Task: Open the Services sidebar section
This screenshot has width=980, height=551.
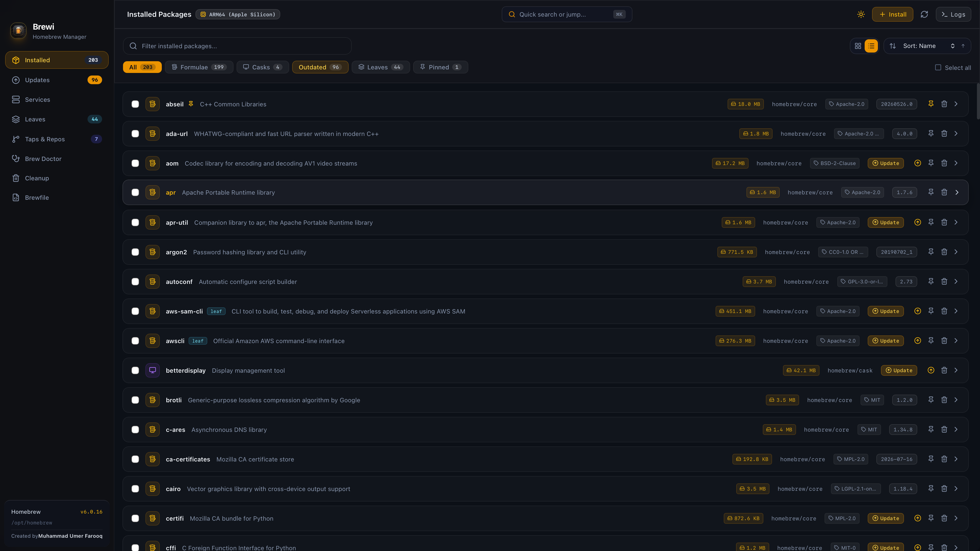Action: click(57, 100)
